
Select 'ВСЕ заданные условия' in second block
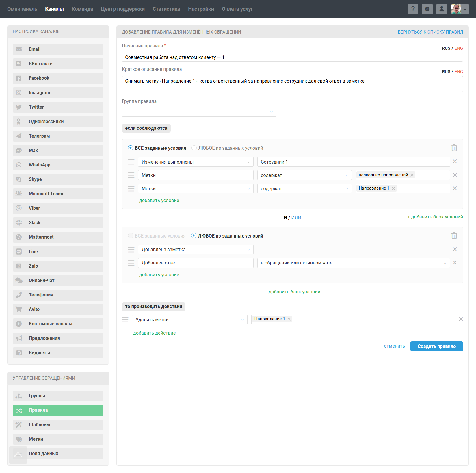(x=131, y=236)
